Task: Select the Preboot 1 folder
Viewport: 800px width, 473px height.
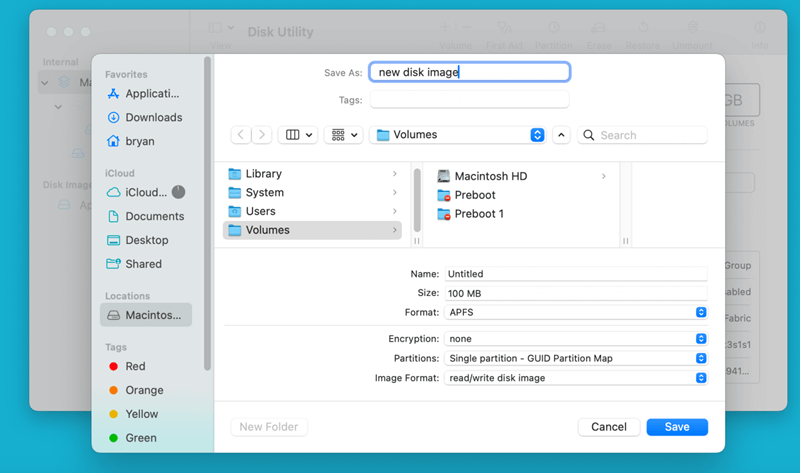Action: [522, 214]
